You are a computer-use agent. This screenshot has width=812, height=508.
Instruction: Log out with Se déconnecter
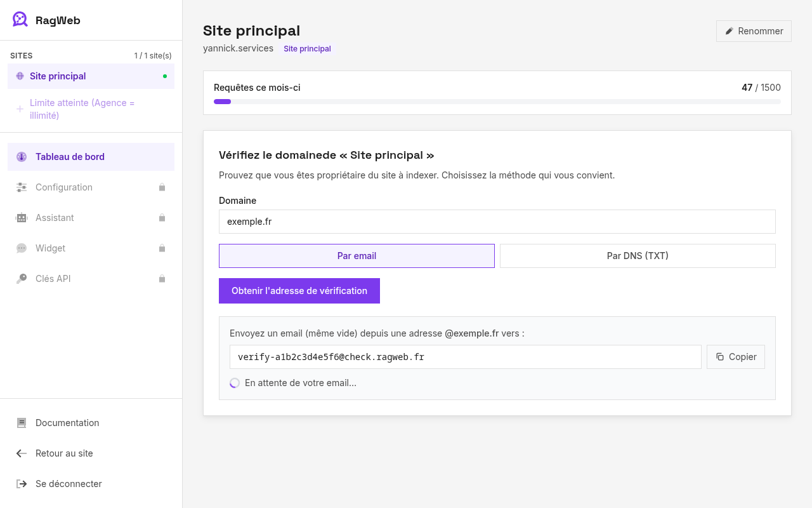point(91,484)
